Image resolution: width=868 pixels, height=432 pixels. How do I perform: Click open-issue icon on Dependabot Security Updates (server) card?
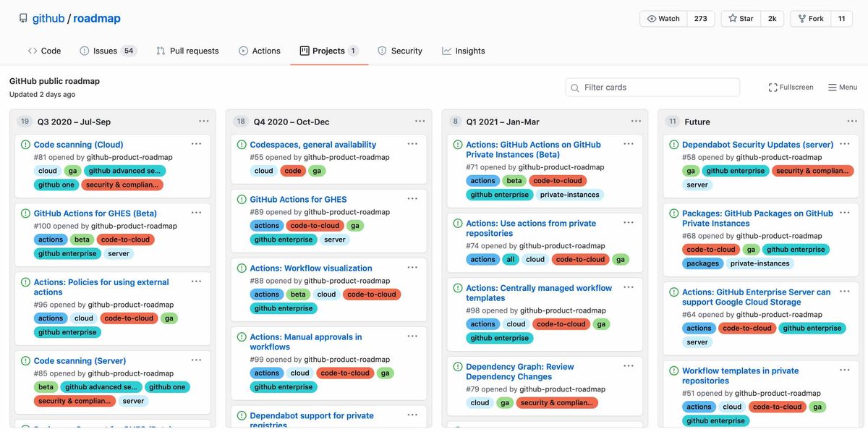674,145
